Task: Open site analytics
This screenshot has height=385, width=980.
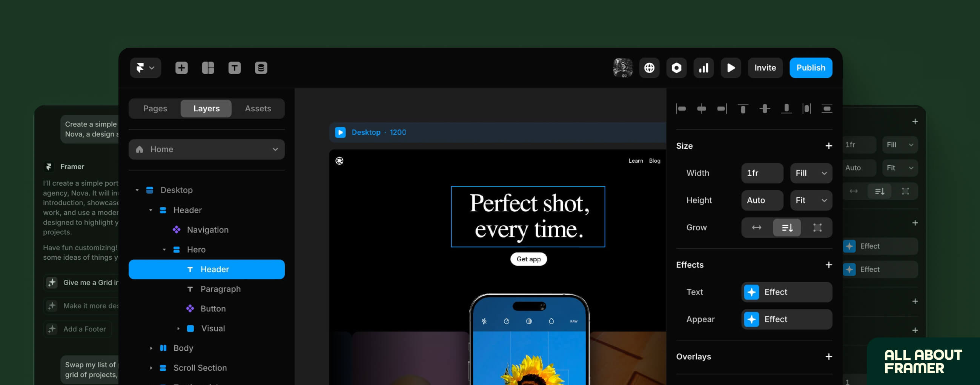Action: 704,68
